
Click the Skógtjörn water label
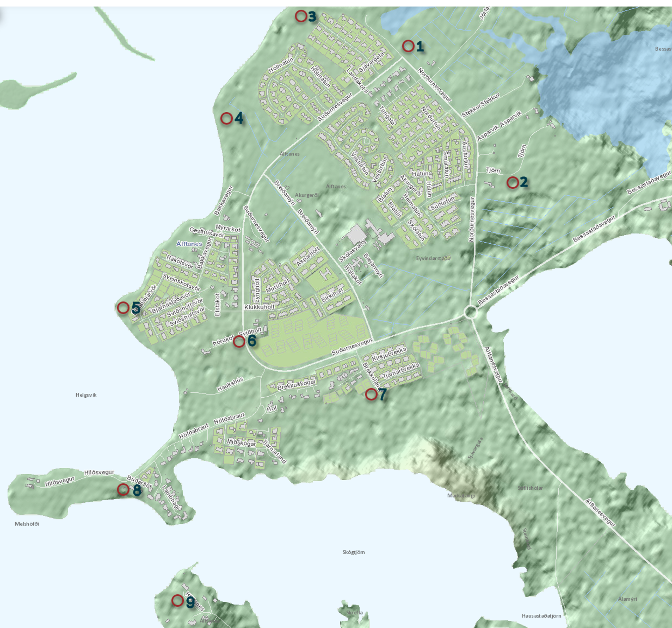tap(353, 552)
